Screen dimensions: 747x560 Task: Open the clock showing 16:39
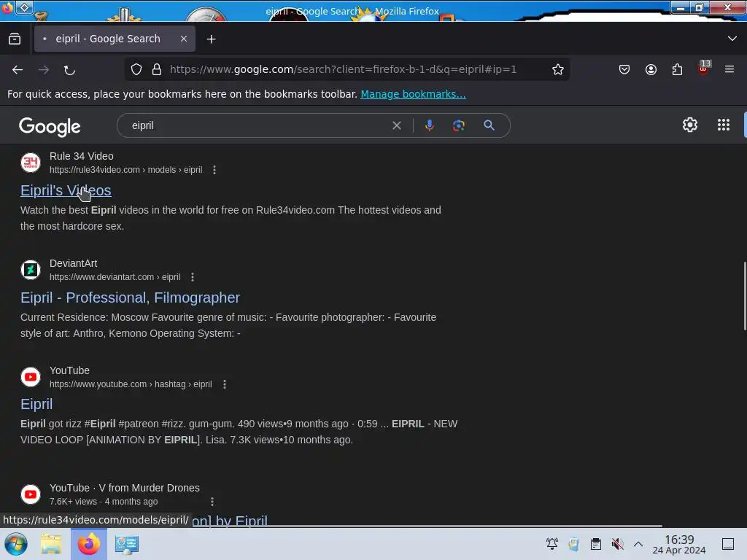pyautogui.click(x=679, y=544)
